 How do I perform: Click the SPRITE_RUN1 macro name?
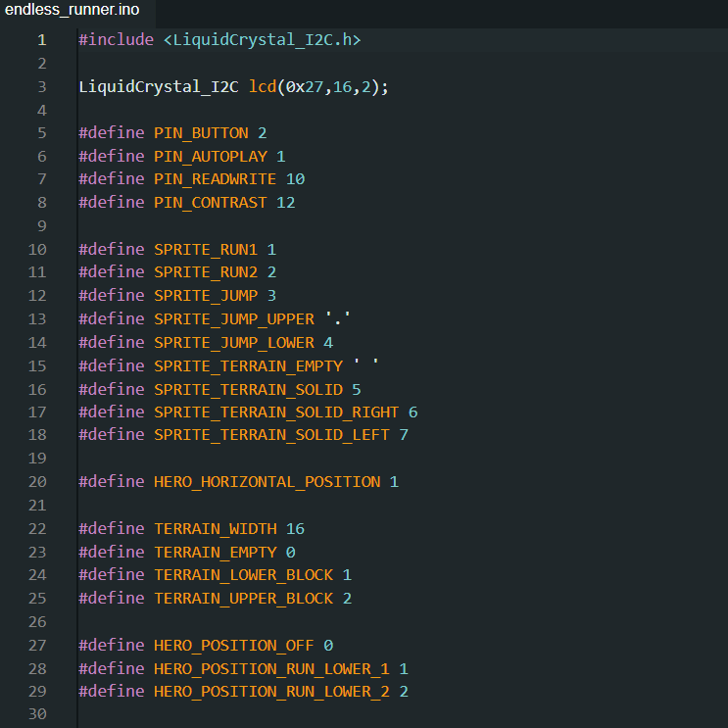206,250
